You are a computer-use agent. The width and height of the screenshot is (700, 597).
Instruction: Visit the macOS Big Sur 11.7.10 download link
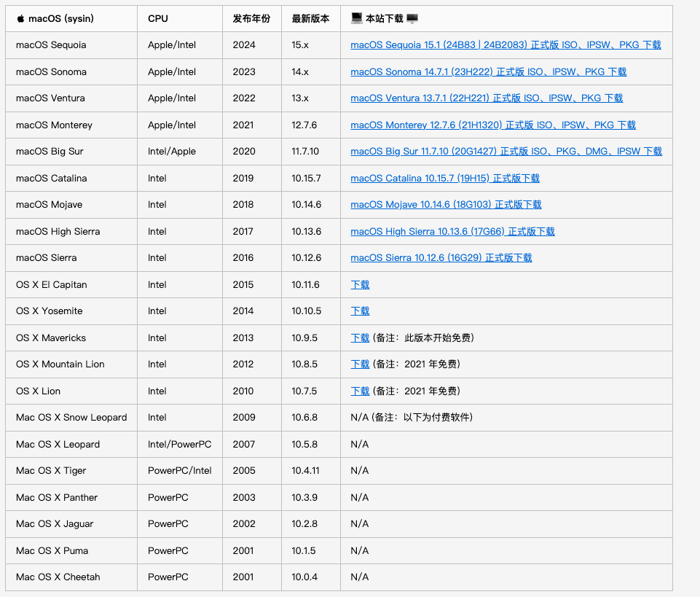pyautogui.click(x=506, y=152)
